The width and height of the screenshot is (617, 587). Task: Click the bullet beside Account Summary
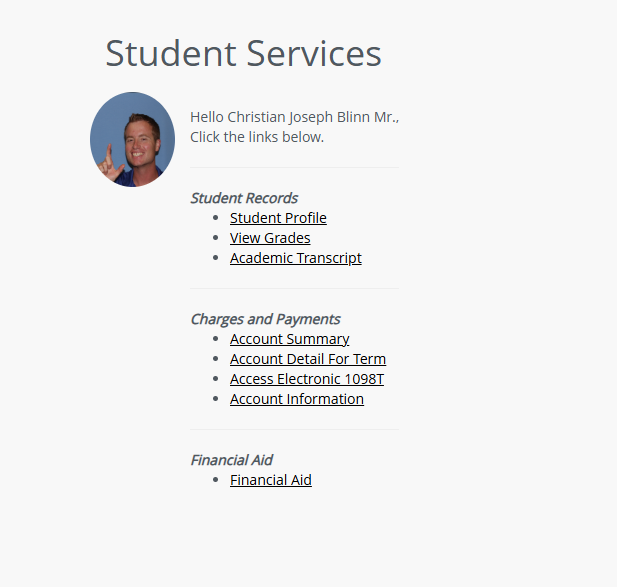pyautogui.click(x=216, y=339)
